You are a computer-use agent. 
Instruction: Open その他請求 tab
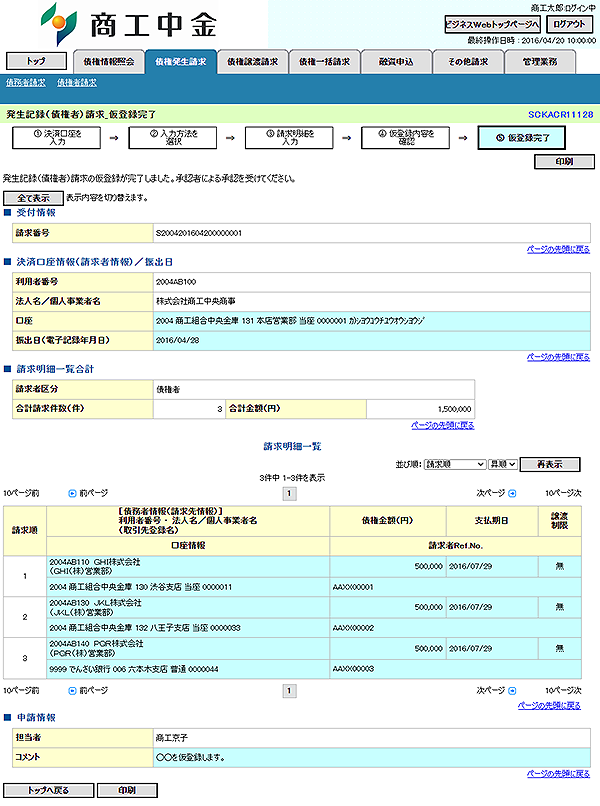click(468, 62)
